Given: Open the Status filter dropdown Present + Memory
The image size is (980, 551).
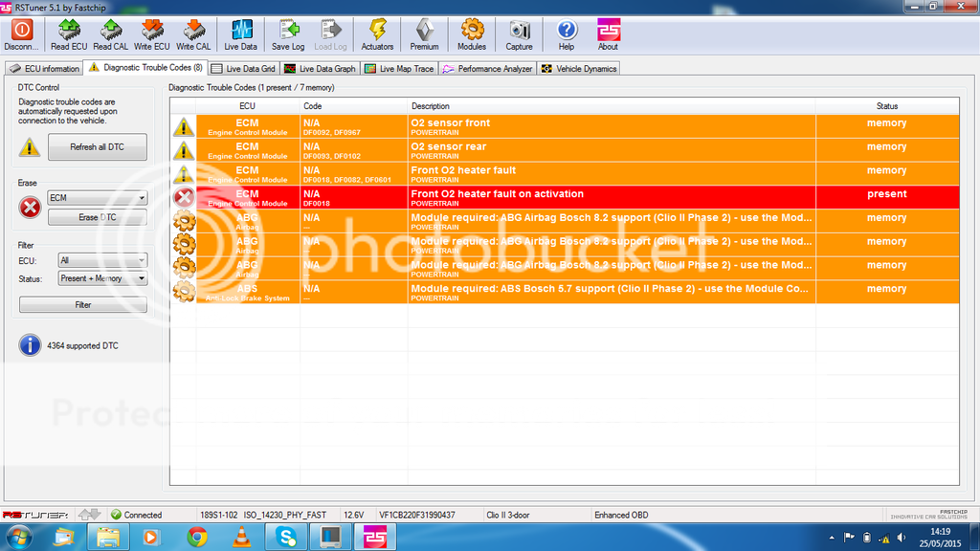Looking at the screenshot, I should coord(102,278).
